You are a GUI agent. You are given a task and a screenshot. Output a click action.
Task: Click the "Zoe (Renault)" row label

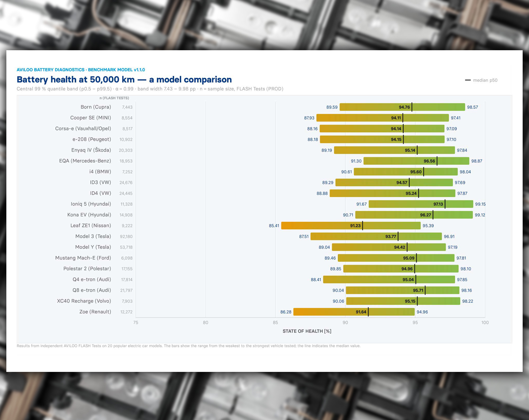(95, 312)
